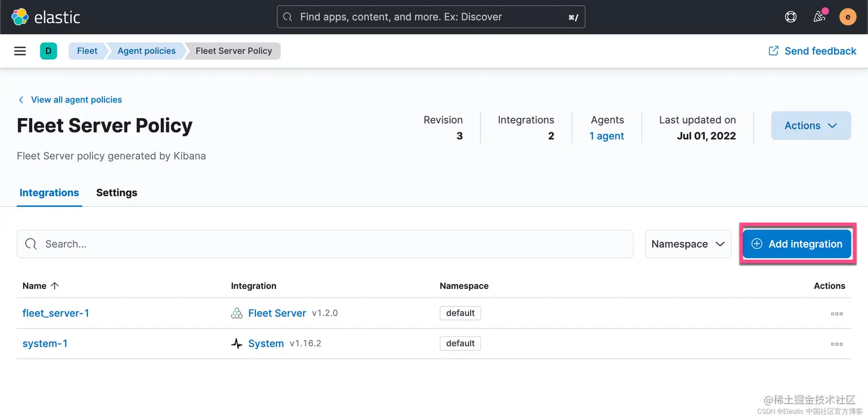Click the external link icon by Send feedback
This screenshot has width=868, height=418.
pos(774,51)
